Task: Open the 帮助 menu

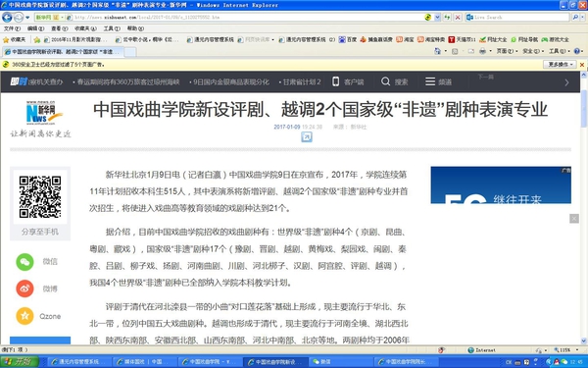Action: (135, 28)
